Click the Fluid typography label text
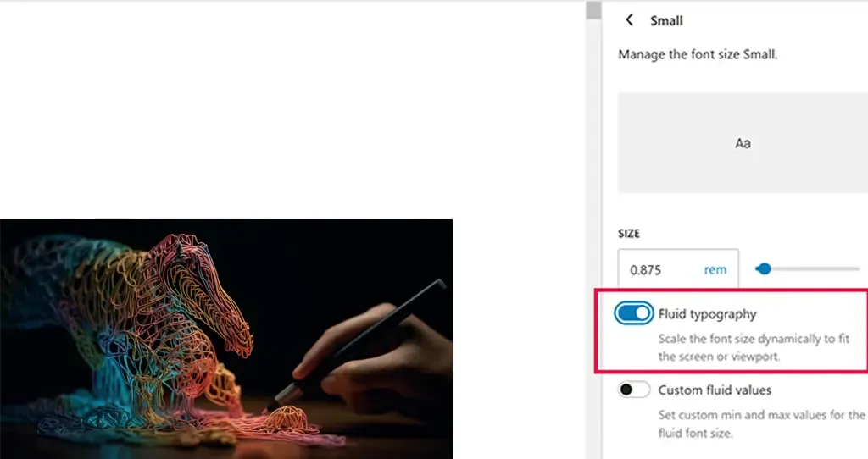Image resolution: width=868 pixels, height=459 pixels. point(708,314)
